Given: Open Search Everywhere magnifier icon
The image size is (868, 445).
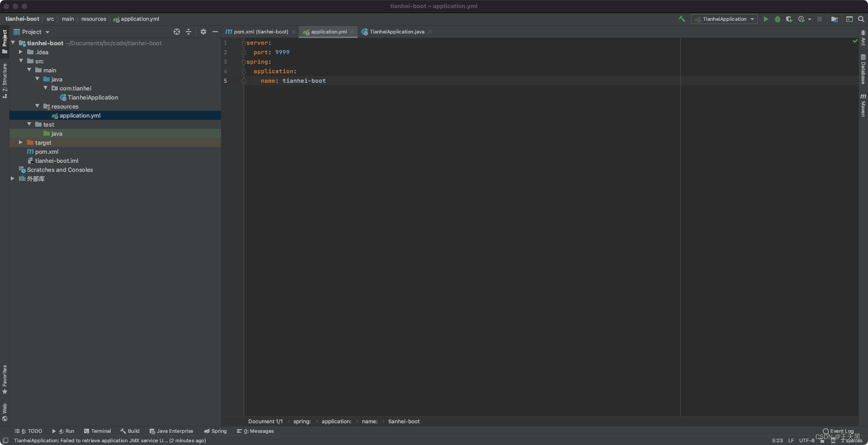Looking at the screenshot, I should click(x=861, y=19).
